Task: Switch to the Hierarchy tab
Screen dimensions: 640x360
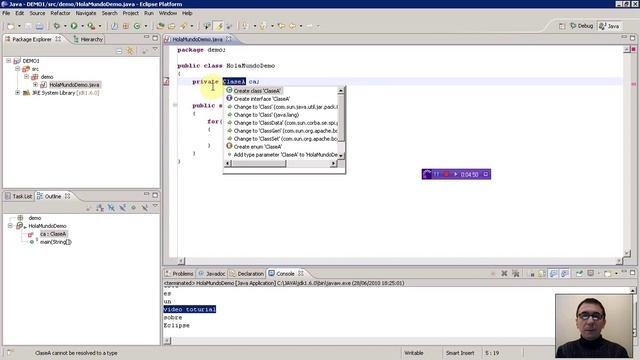Action: pyautogui.click(x=88, y=39)
